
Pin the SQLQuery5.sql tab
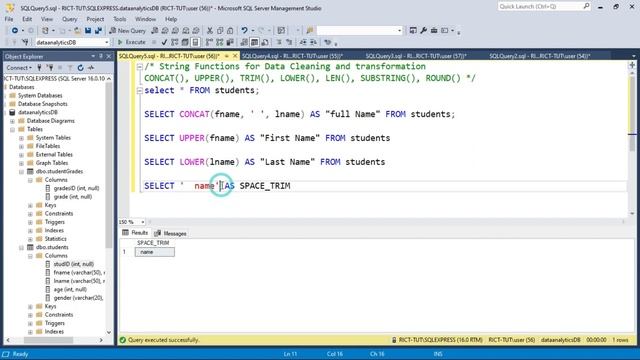pos(227,56)
